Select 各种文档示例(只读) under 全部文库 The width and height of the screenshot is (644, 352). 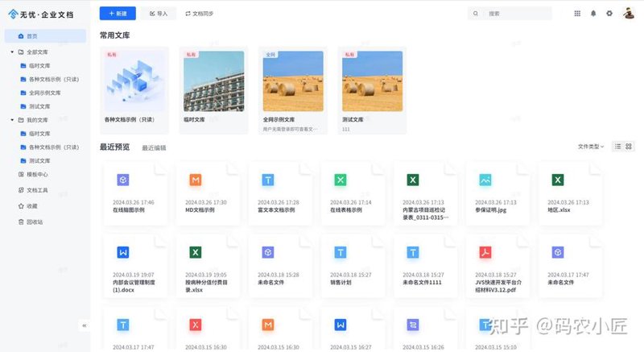[53, 79]
